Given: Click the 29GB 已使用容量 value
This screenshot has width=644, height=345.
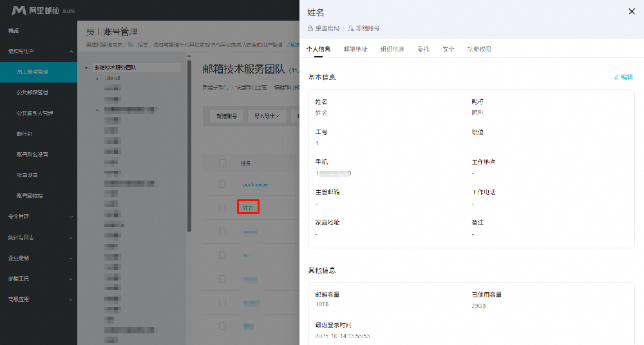Looking at the screenshot, I should click(478, 306).
